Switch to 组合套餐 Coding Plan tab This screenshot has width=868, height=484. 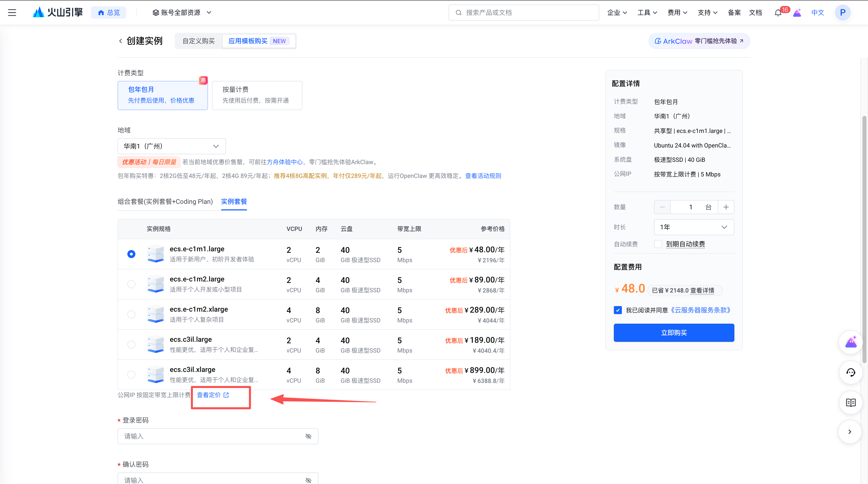click(165, 202)
